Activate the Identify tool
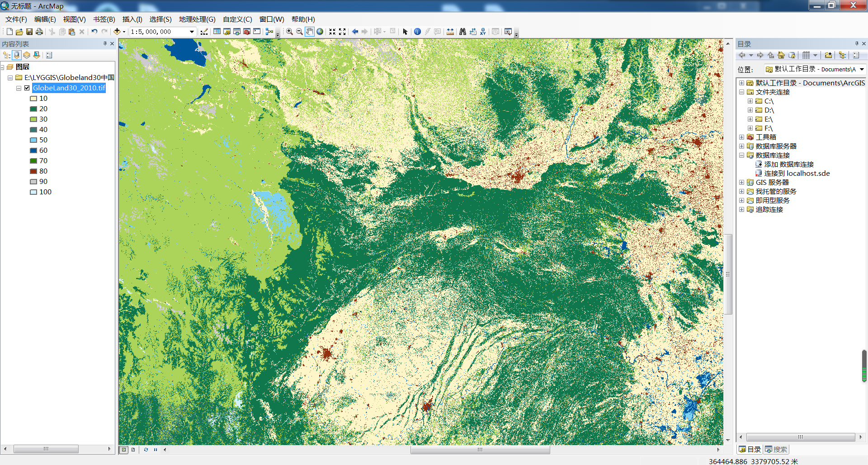 pos(417,32)
